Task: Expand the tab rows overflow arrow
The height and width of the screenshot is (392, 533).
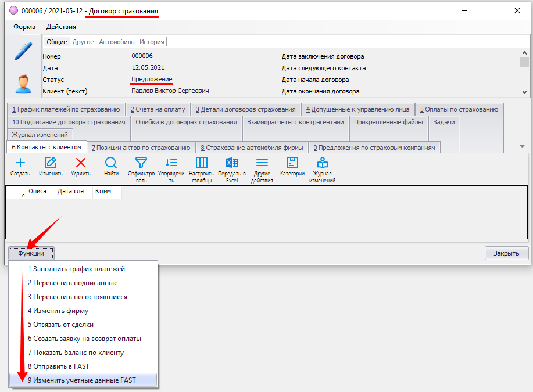Action: 521,146
